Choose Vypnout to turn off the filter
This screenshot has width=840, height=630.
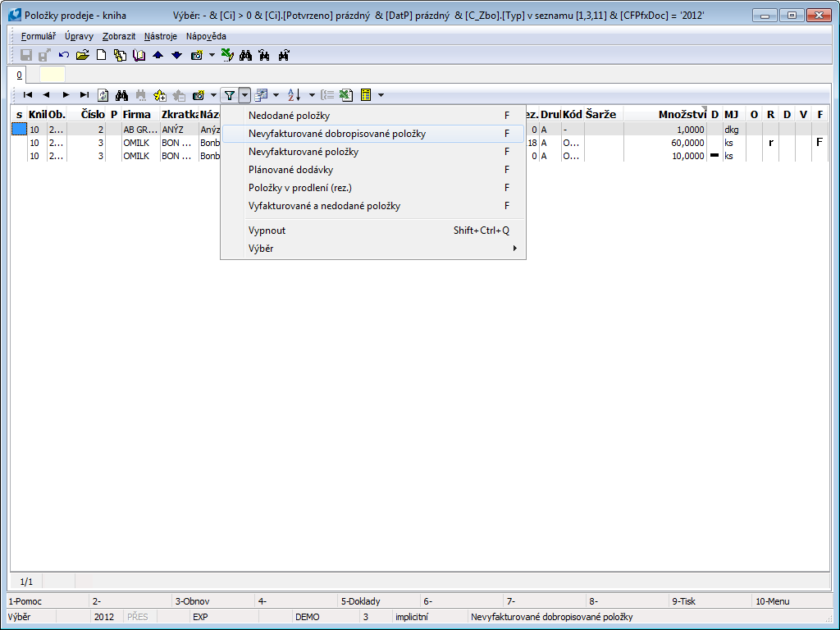click(373, 231)
